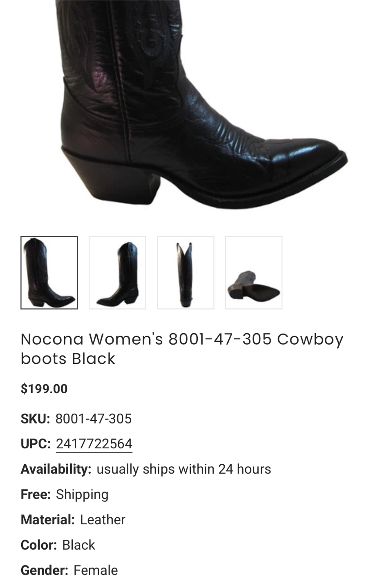Click the Female gender value

[x=96, y=570]
